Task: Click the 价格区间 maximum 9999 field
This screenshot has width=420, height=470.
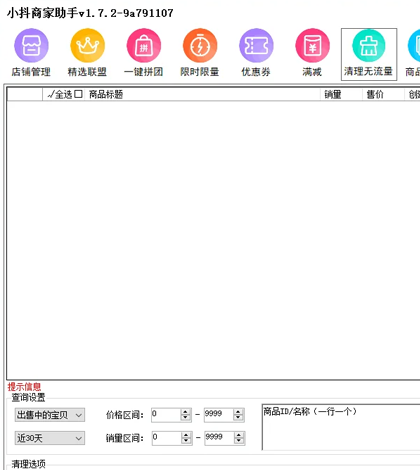Action: pos(219,415)
